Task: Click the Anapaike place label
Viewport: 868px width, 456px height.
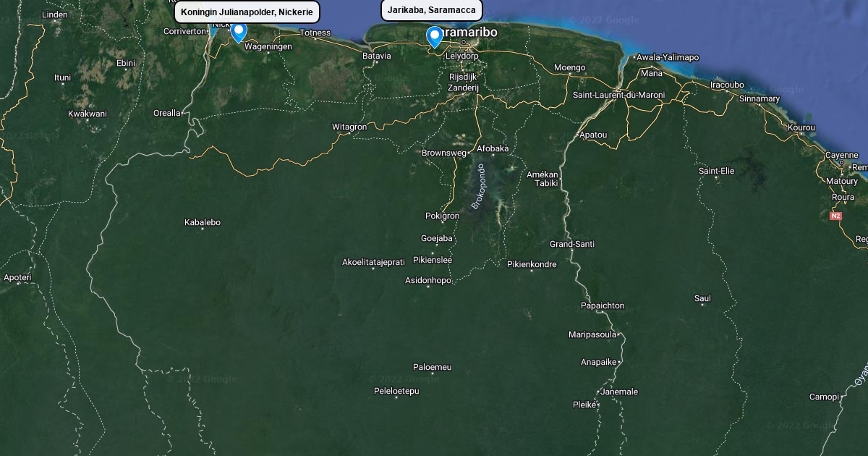Action: pyautogui.click(x=598, y=362)
